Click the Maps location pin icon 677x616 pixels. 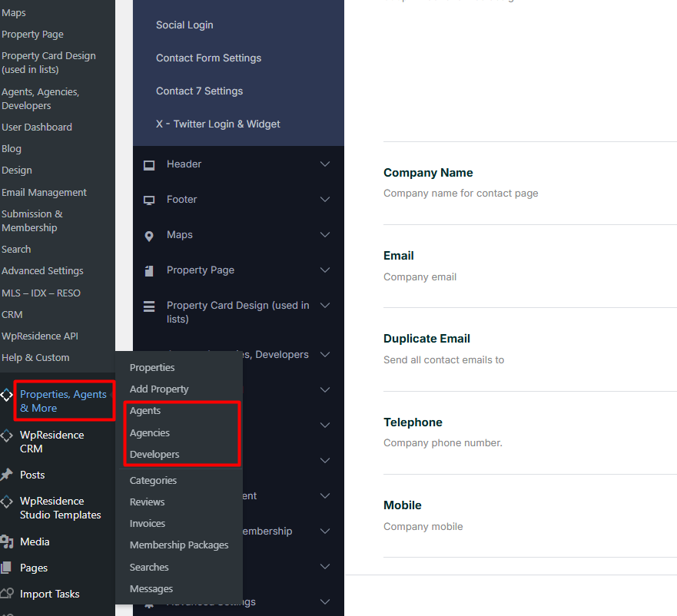click(149, 236)
